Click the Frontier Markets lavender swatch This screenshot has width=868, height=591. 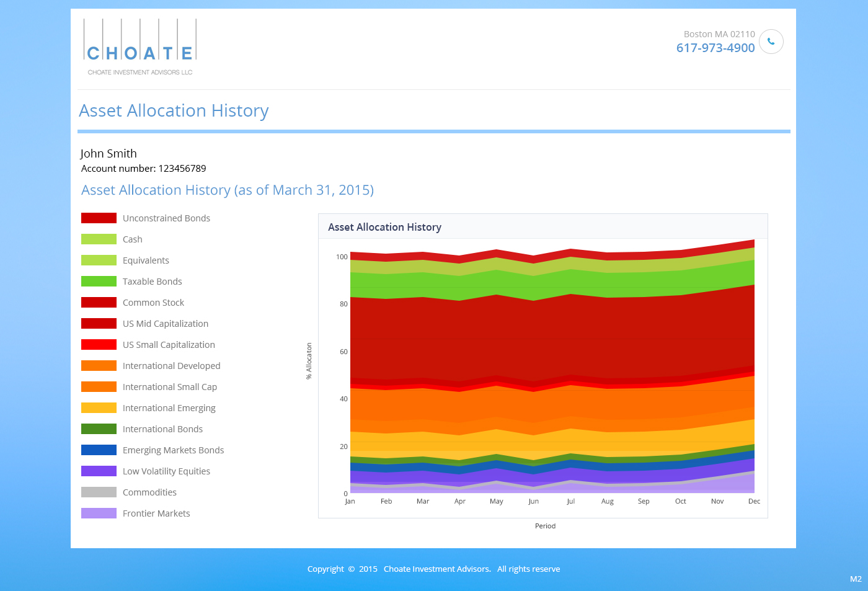pos(99,513)
